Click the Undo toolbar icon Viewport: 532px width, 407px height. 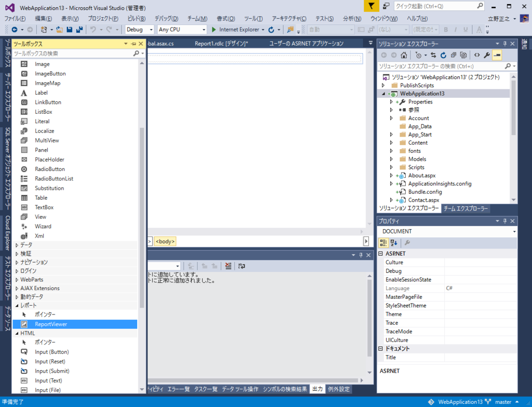tap(93, 30)
